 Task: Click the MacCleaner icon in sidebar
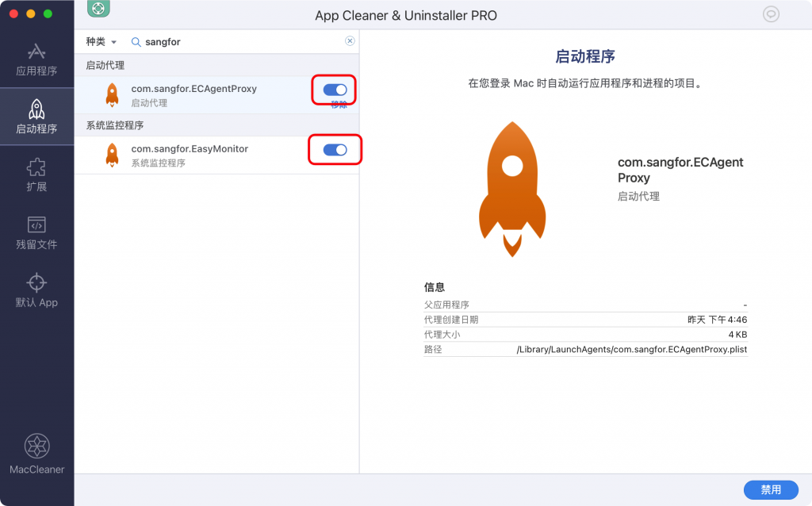tap(36, 454)
